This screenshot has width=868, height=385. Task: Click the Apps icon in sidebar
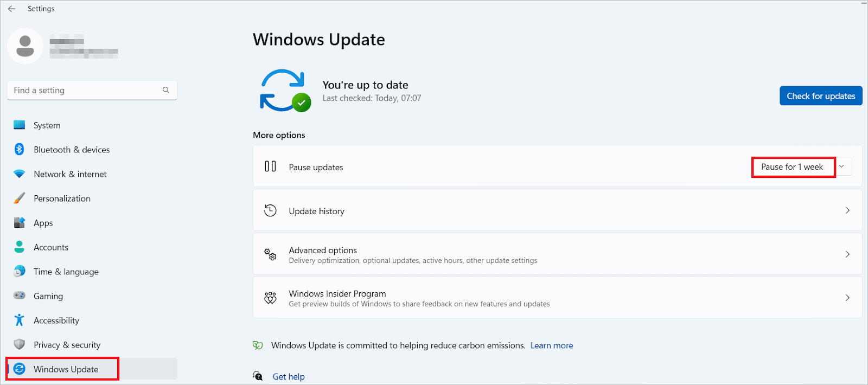click(x=20, y=223)
